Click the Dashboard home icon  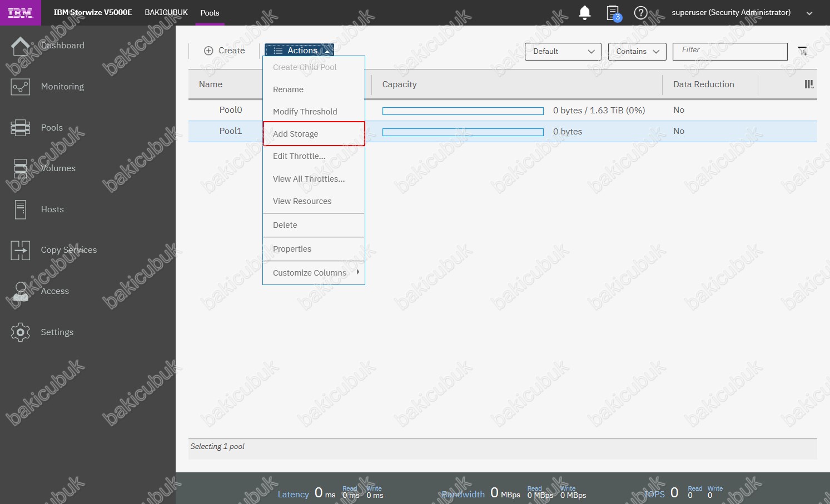(21, 46)
